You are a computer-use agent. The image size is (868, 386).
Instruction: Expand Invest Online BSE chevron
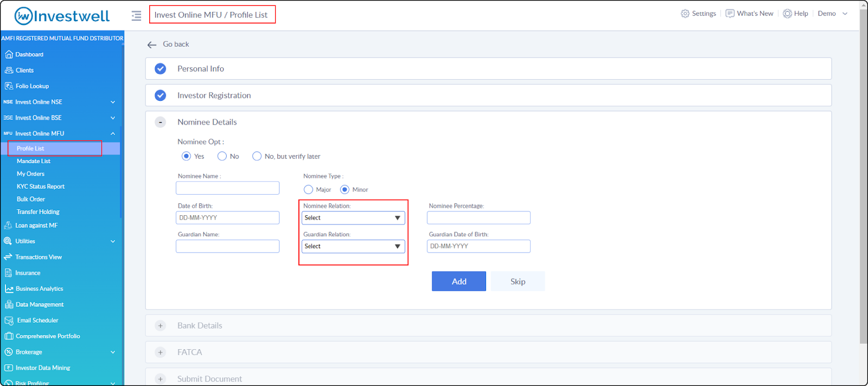point(113,118)
